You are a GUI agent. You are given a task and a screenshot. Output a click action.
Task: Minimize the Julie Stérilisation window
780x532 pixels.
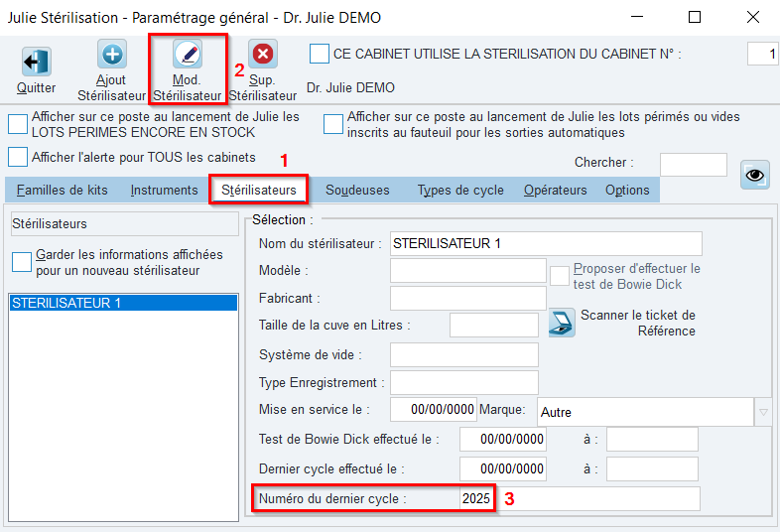[x=637, y=18]
